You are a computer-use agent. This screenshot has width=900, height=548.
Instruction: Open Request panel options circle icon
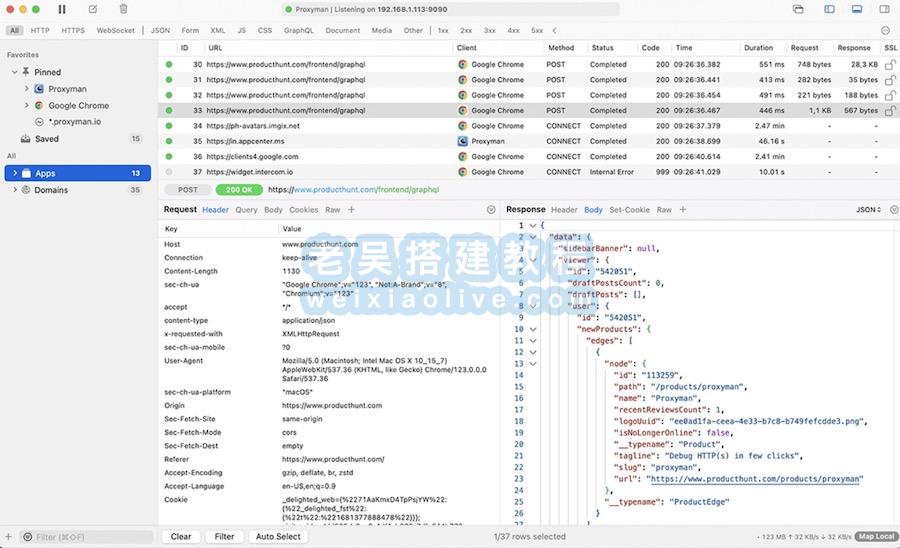pyautogui.click(x=491, y=210)
